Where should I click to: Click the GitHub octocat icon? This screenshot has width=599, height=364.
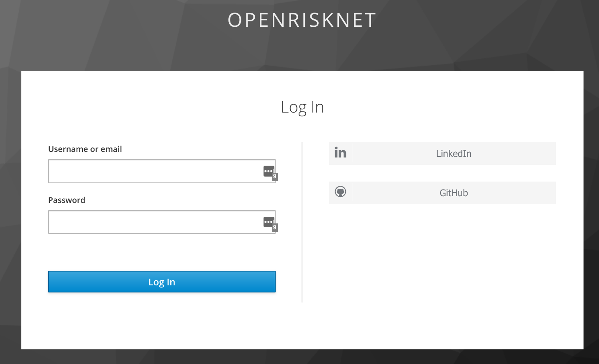click(x=340, y=192)
